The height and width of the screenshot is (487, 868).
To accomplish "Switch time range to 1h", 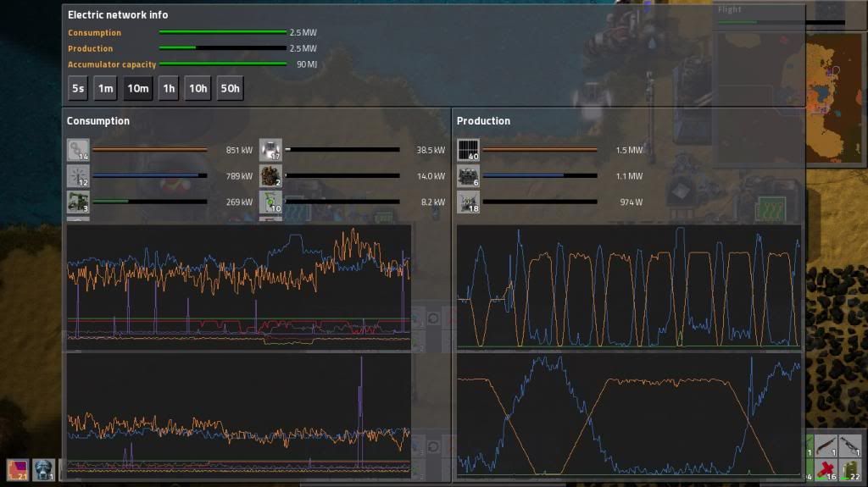I will tap(169, 89).
